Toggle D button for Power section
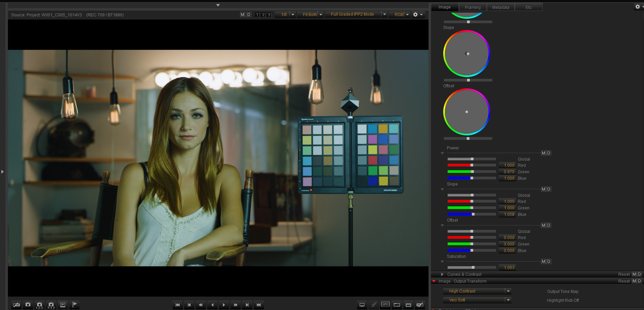 (x=548, y=153)
